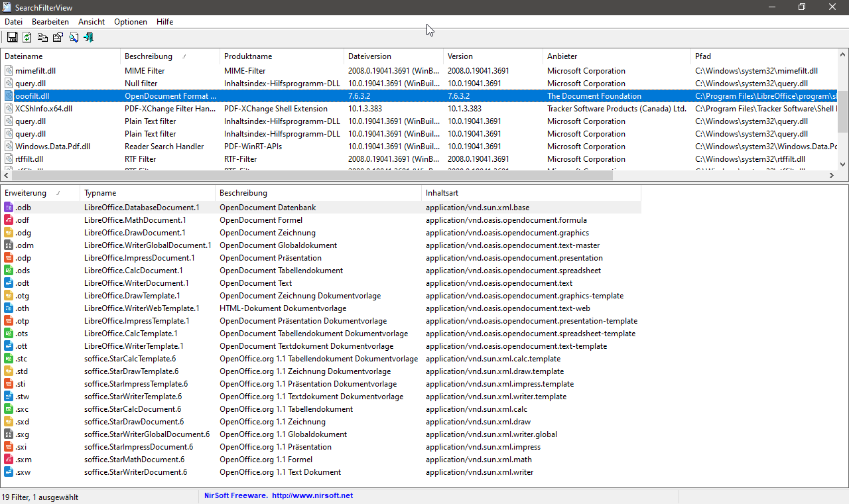Open the nirsoft.net link in status bar
The image size is (849, 504).
click(x=312, y=495)
